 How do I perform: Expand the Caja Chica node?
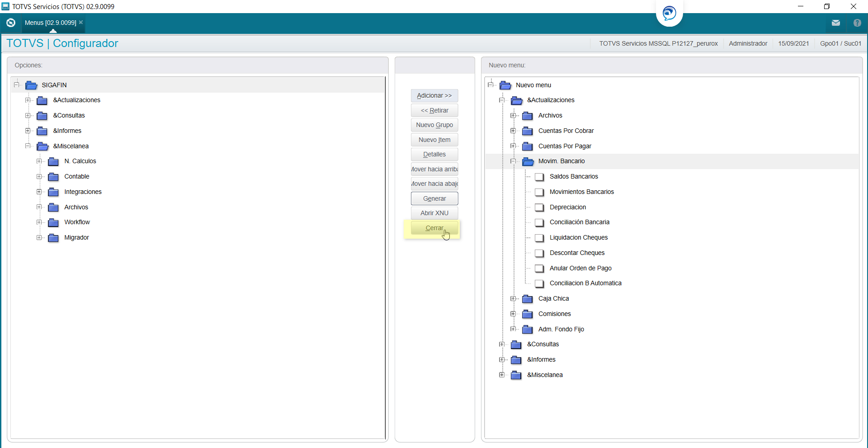click(x=513, y=298)
